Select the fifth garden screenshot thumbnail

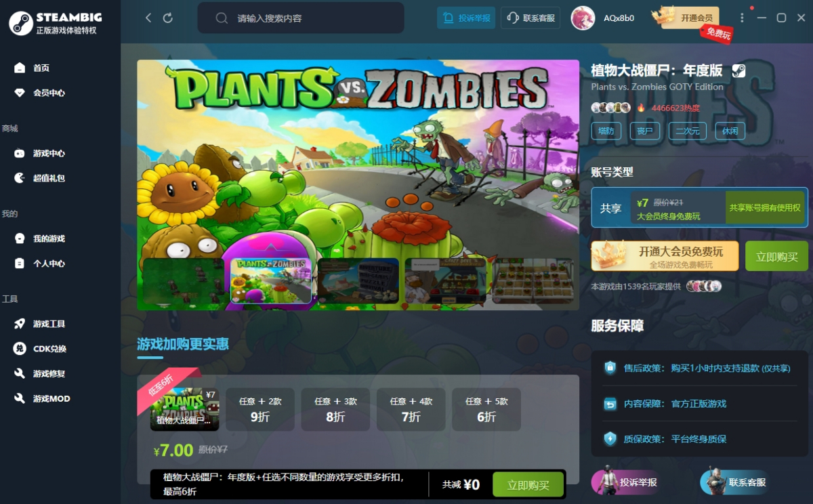coord(533,280)
